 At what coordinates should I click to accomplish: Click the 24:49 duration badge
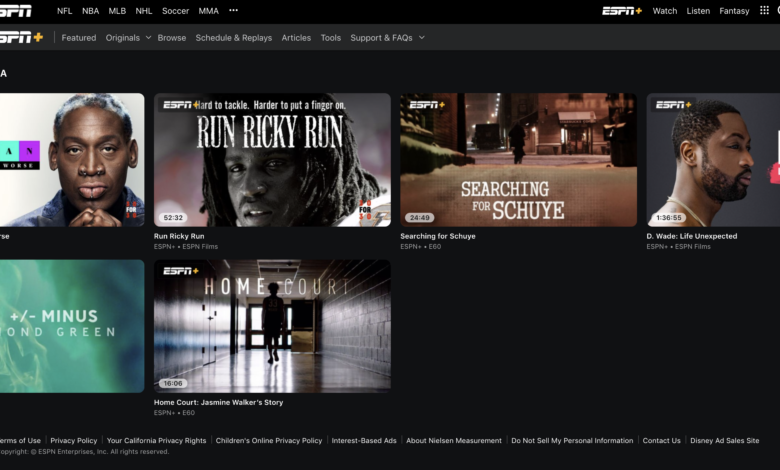point(419,217)
